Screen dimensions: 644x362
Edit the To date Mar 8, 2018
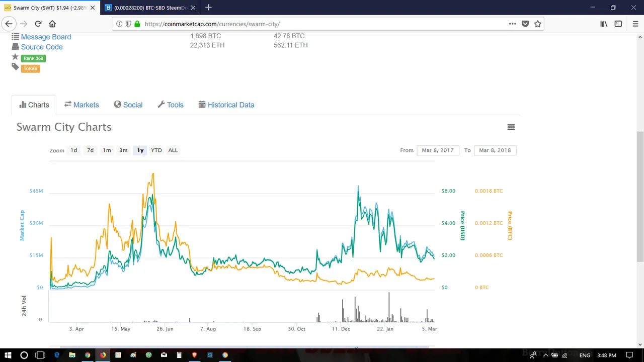(x=495, y=150)
